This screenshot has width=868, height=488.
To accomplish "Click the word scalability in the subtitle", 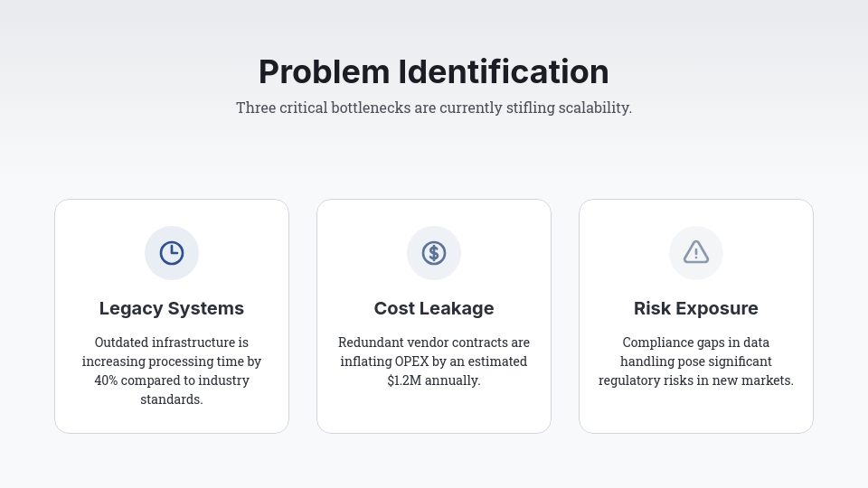I will (x=593, y=108).
